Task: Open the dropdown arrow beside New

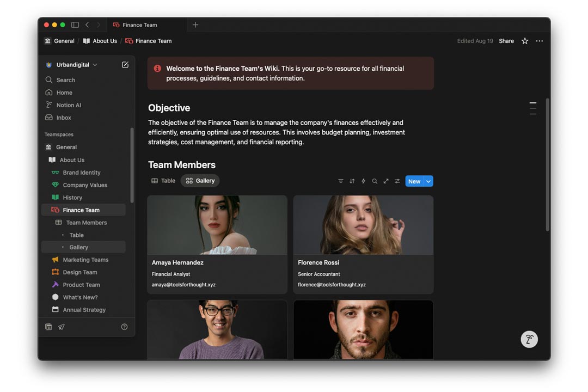Action: point(428,181)
